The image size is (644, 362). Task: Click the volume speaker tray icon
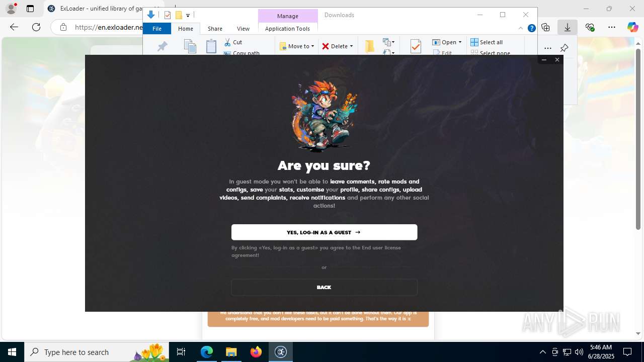[579, 352]
